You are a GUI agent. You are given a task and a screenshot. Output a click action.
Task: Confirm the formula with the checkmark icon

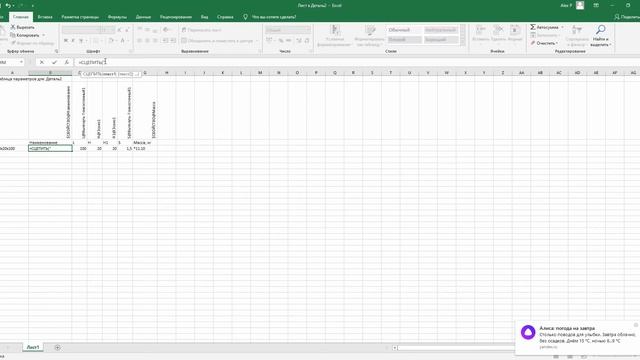pos(54,62)
